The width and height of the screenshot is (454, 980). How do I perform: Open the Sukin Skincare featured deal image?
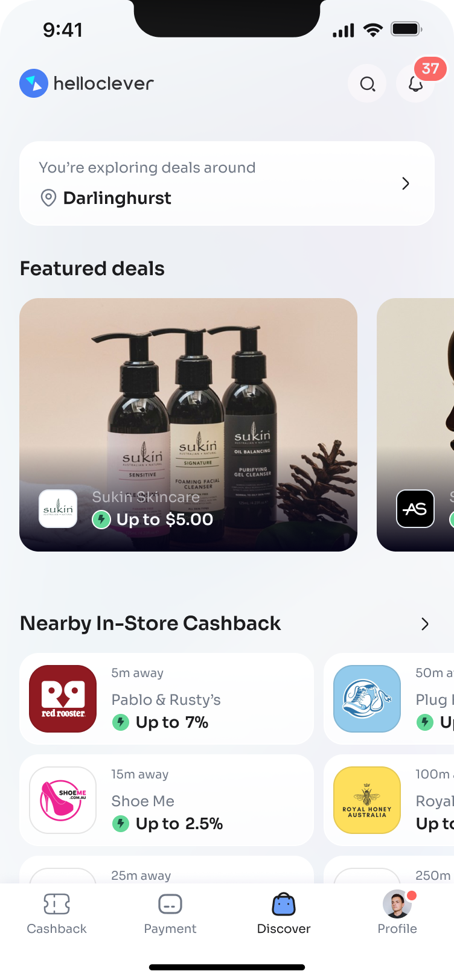tap(188, 425)
